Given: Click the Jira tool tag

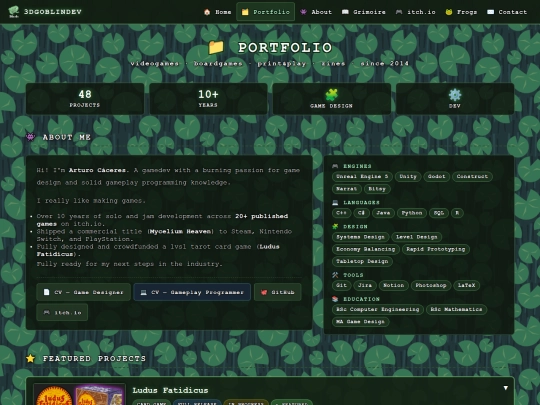Looking at the screenshot, I should click(x=365, y=285).
